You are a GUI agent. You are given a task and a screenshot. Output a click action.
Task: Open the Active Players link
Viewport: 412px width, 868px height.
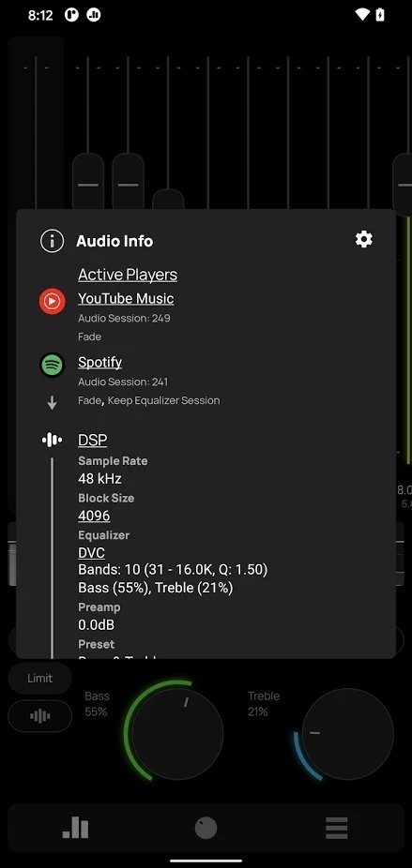[128, 275]
